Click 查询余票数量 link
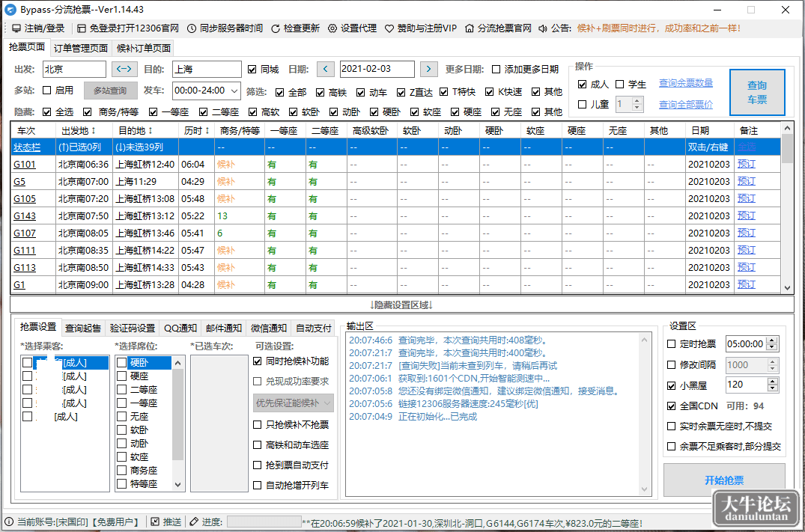This screenshot has width=805, height=532. [686, 83]
